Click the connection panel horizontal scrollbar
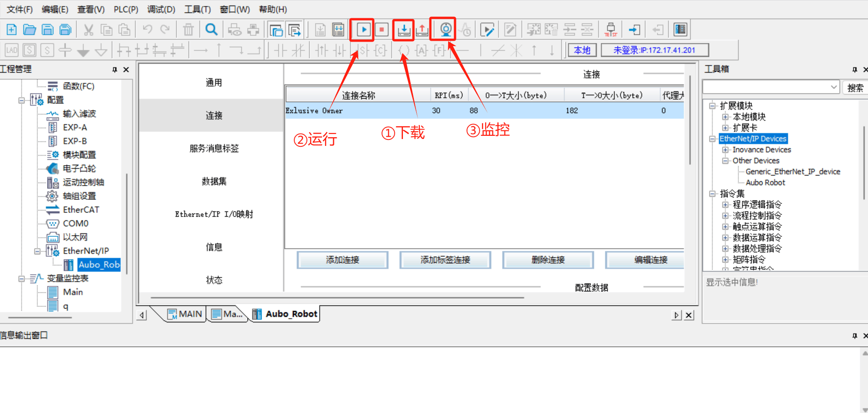 (337, 298)
